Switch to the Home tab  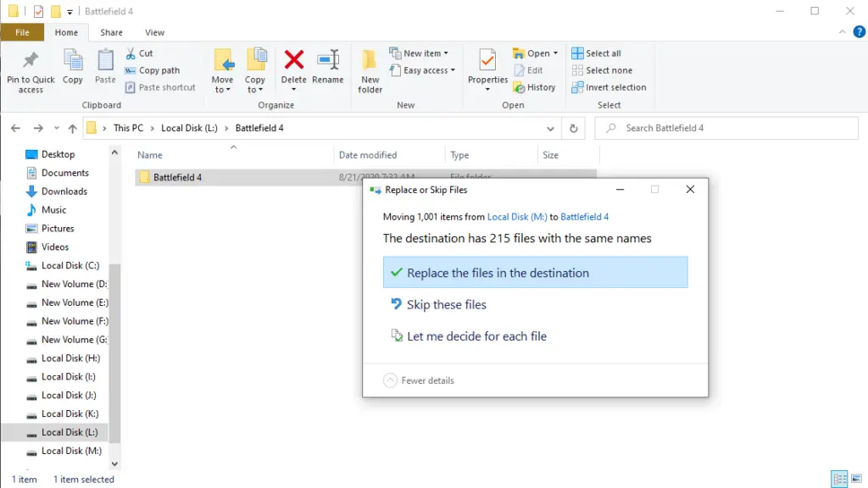(x=66, y=32)
